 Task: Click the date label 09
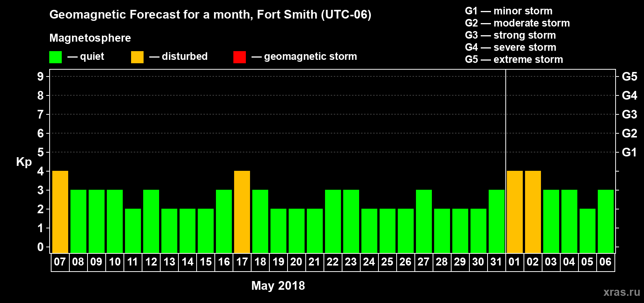coord(96,262)
